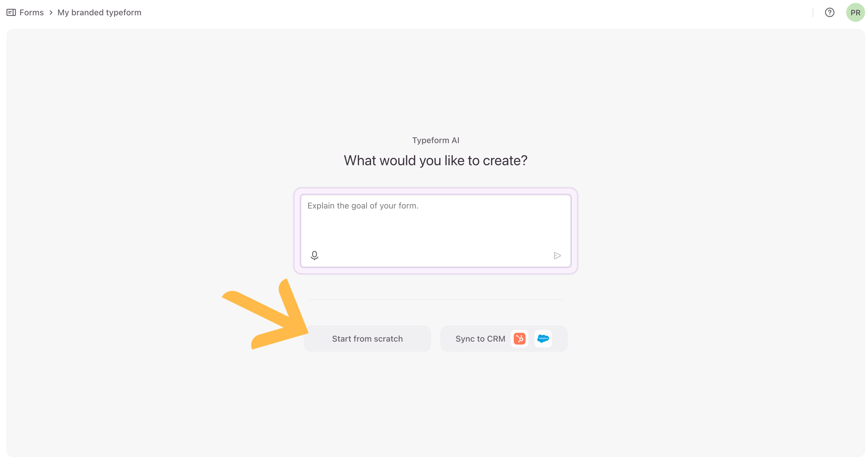This screenshot has width=868, height=460.
Task: Click the Sync to CRM text
Action: pyautogui.click(x=480, y=339)
